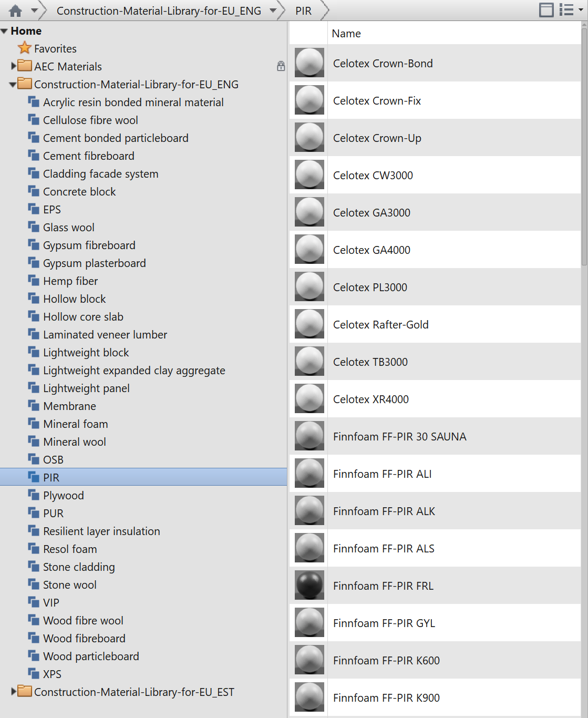The width and height of the screenshot is (588, 718).
Task: Click the Resol foam category icon
Action: point(34,549)
